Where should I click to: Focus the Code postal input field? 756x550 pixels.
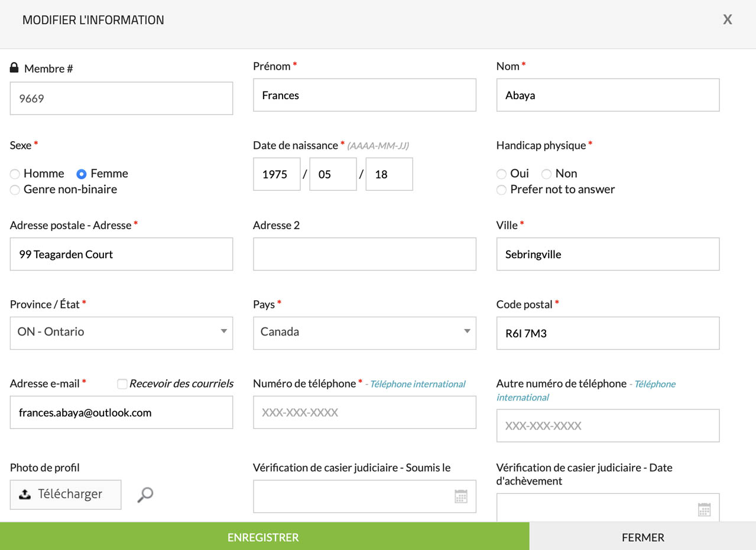(x=608, y=333)
